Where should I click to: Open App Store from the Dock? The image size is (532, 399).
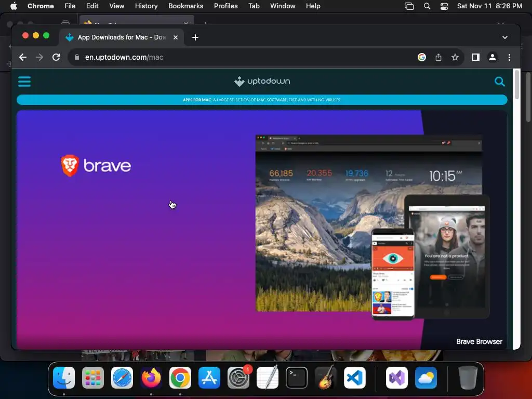click(x=209, y=378)
